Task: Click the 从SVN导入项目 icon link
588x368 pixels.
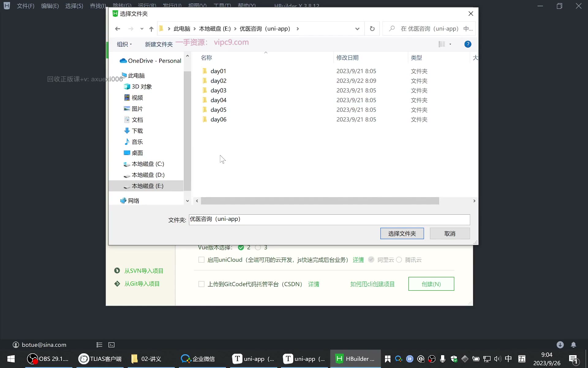Action: [x=138, y=271]
